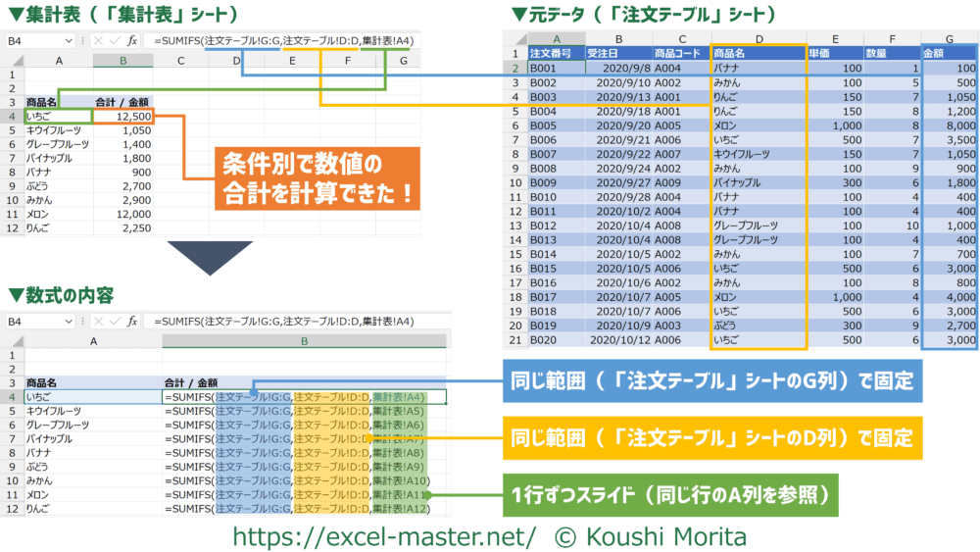Click the enter checkmark icon in top formula bar

(114, 41)
